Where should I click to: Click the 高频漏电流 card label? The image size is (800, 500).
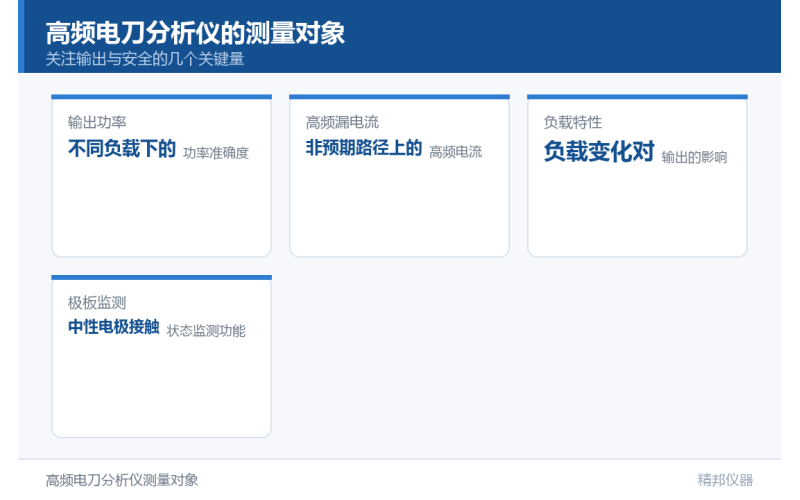tap(342, 122)
